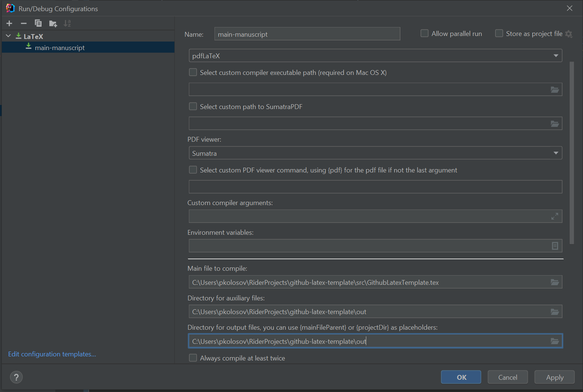Click the OK button
Viewport: 583px width, 392px height.
[461, 377]
